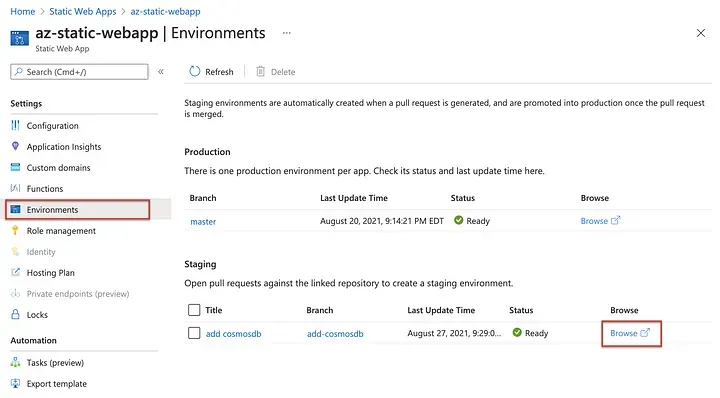Click the Title column header

tap(214, 310)
